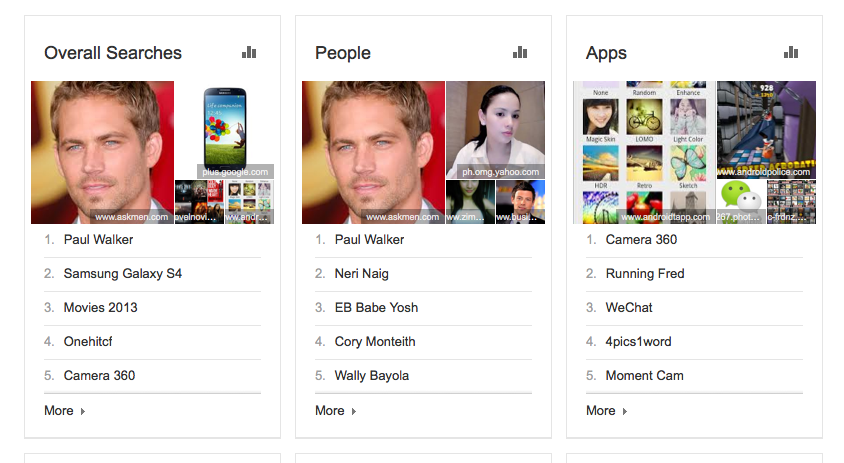Expand More under Overall Searches
The image size is (844, 463).
[x=64, y=410]
